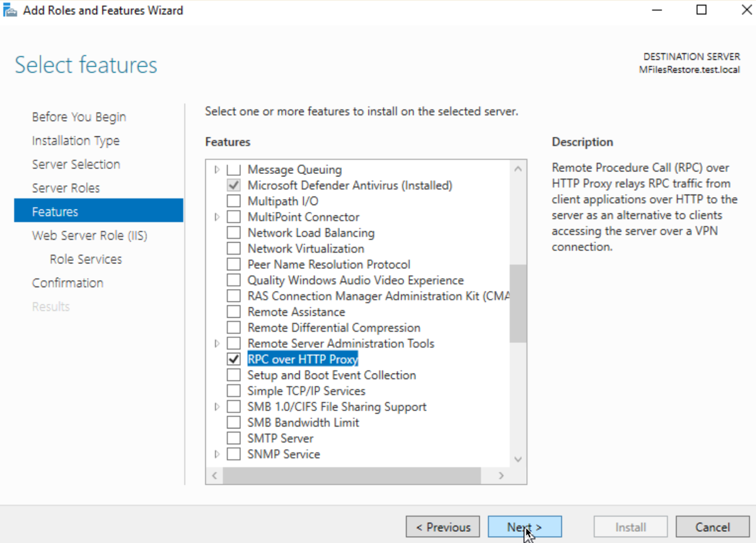Viewport: 756px width, 543px height.
Task: Select the Quality Windows Audio Video Experience label
Action: (x=355, y=280)
